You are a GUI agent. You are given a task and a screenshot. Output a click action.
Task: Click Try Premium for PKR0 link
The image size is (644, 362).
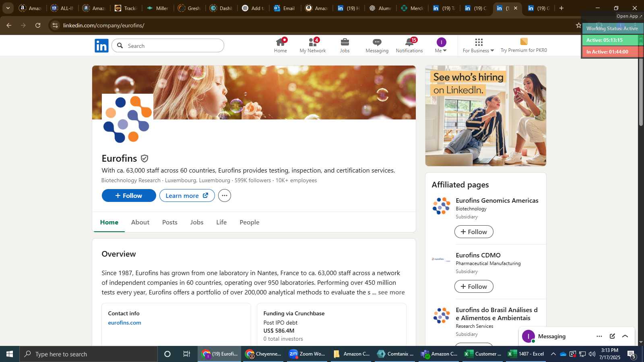pos(524,45)
